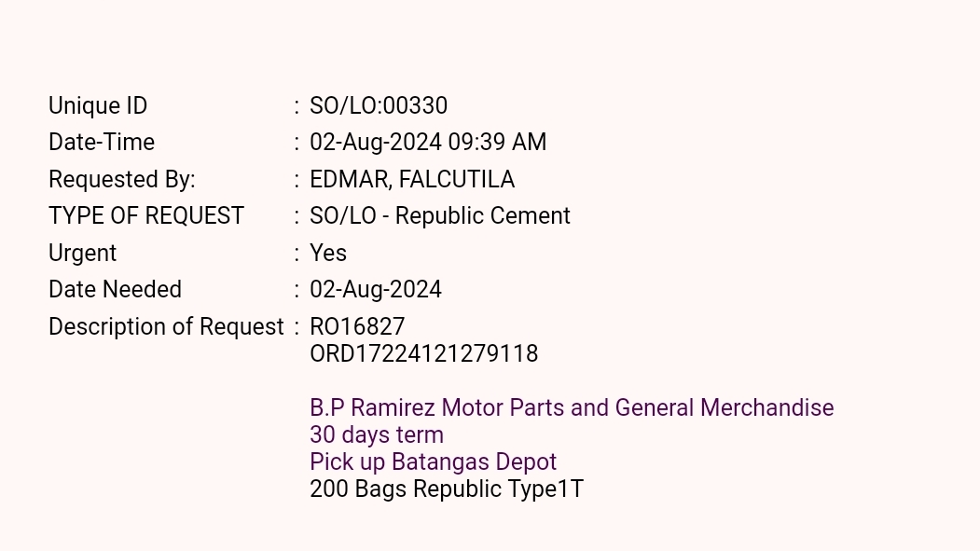This screenshot has height=551, width=980.
Task: Select the 200 Bags Republic Type1T line
Action: point(447,489)
